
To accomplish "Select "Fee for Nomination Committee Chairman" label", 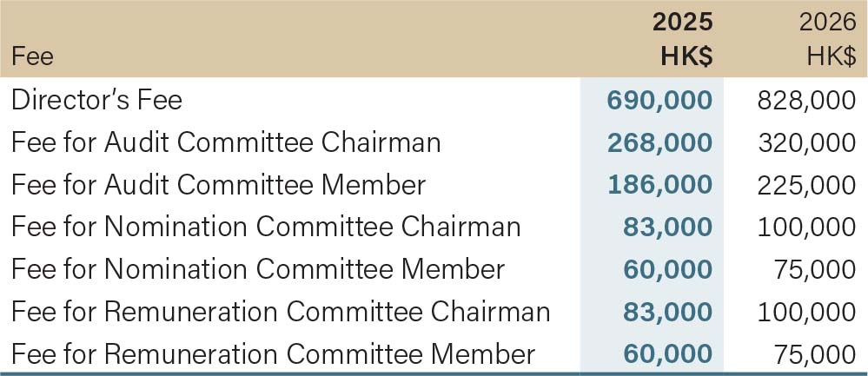I will point(265,228).
